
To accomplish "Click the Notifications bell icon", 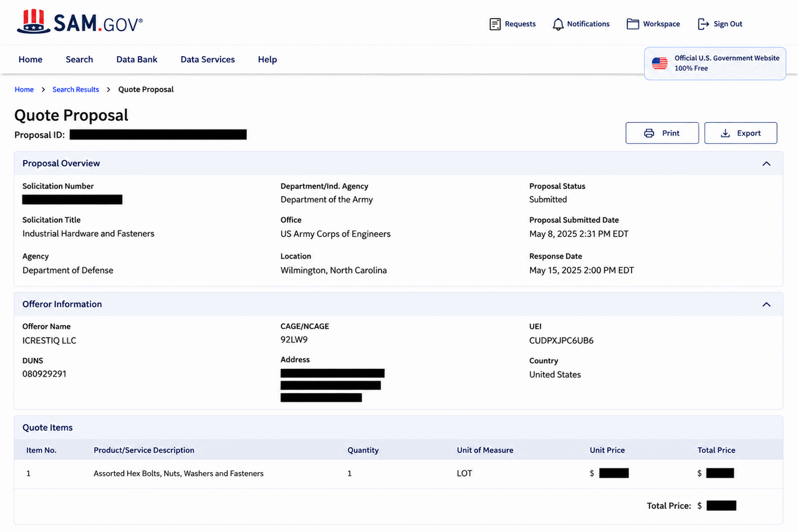I will click(x=558, y=24).
